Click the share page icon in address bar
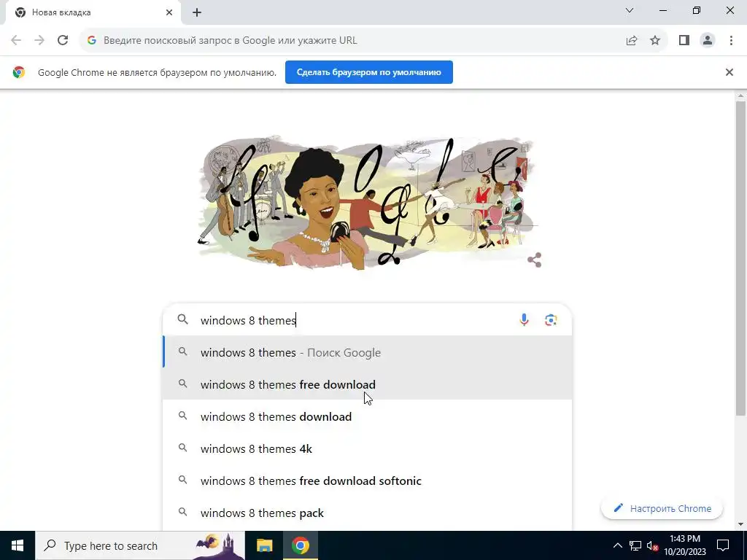 [632, 41]
